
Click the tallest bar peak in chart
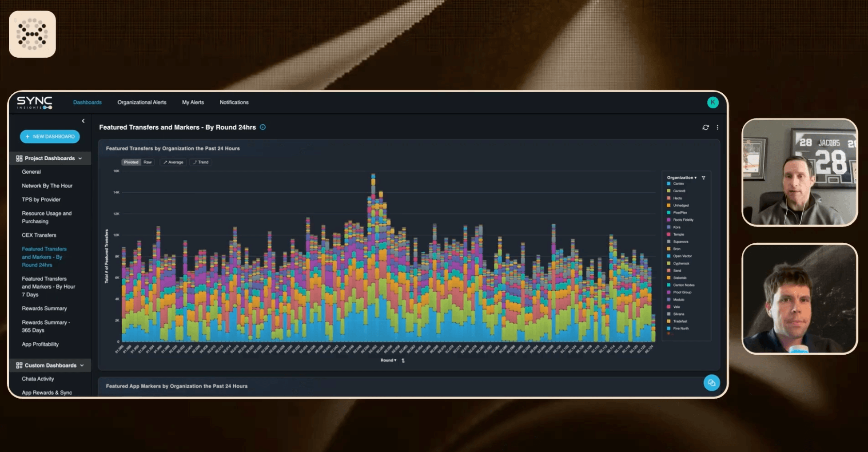coord(373,258)
